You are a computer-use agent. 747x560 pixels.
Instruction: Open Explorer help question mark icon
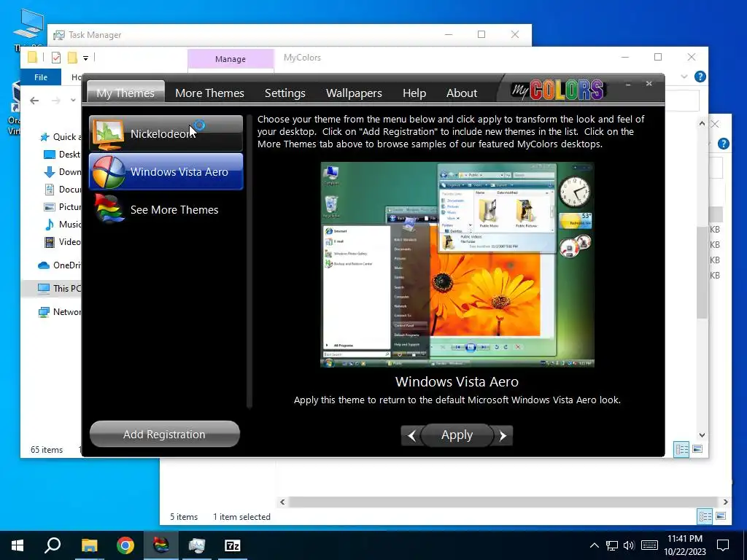[700, 77]
